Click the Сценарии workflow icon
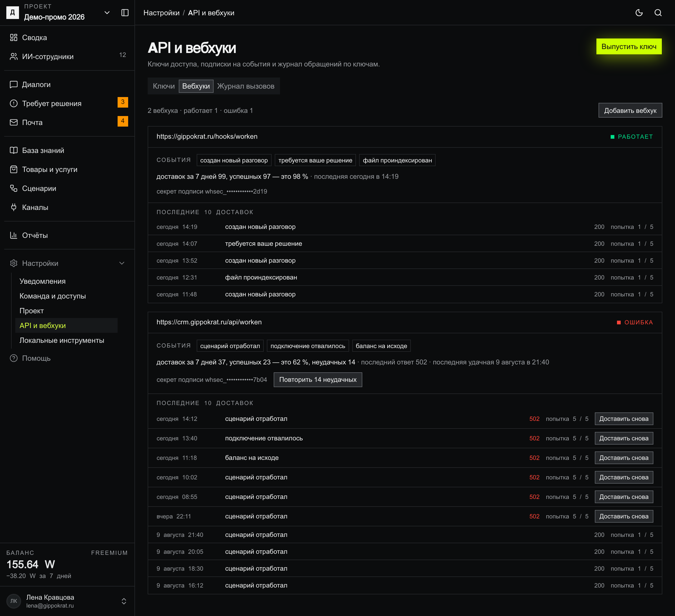The image size is (675, 616). coord(14,189)
